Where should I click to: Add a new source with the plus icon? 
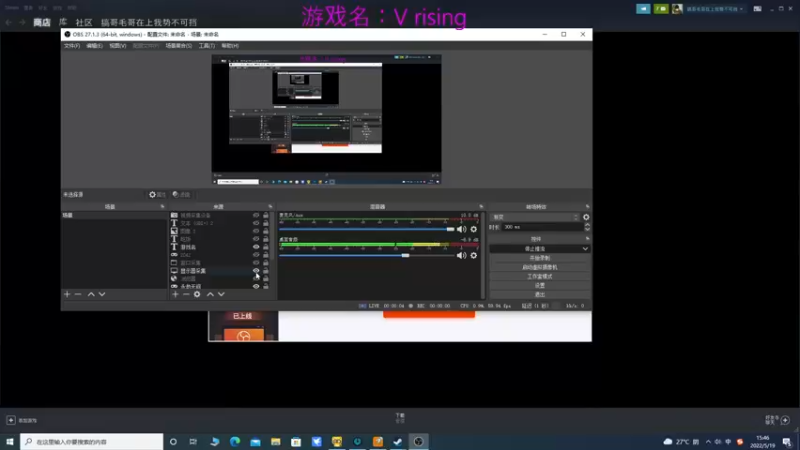click(175, 294)
